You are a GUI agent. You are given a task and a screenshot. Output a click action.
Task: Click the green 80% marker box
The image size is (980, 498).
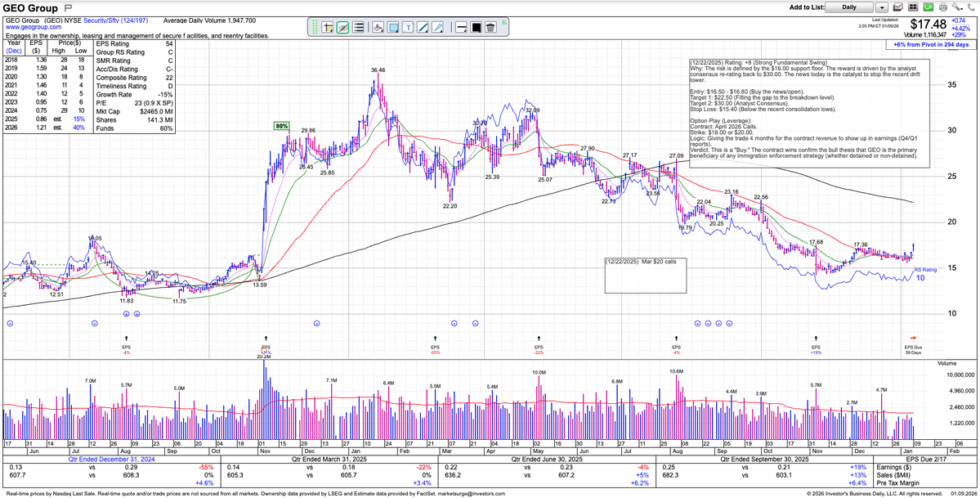click(x=281, y=126)
